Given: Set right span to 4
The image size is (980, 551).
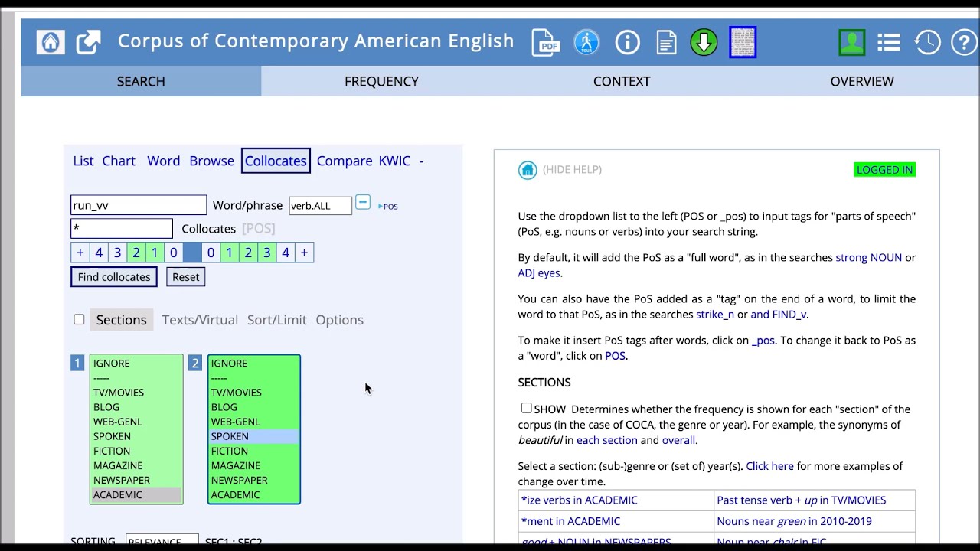Looking at the screenshot, I should click(x=286, y=253).
